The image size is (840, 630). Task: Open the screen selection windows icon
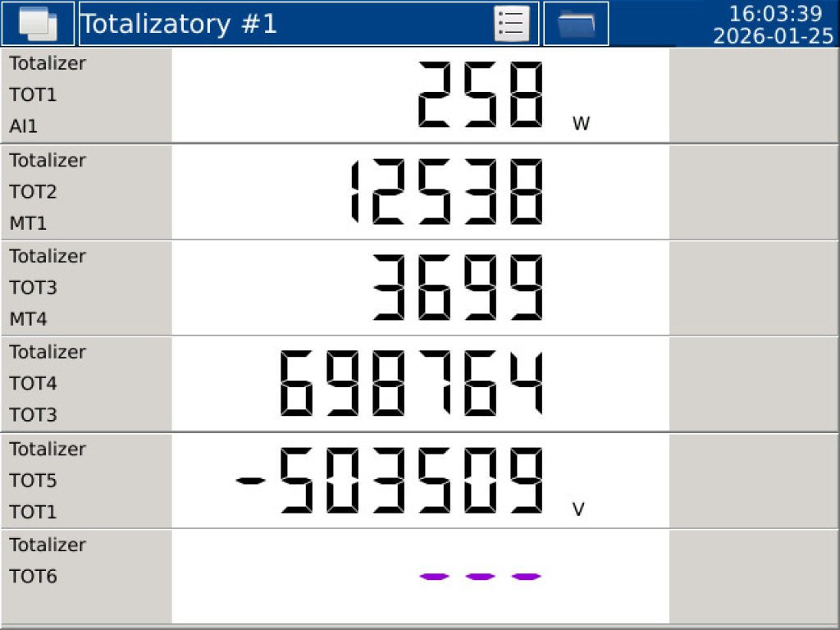(x=38, y=23)
